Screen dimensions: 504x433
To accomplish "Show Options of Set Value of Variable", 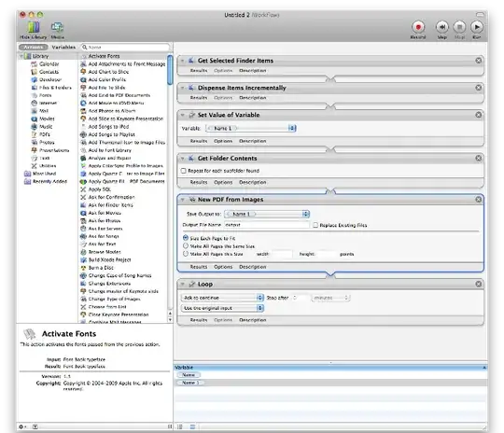I will (223, 141).
